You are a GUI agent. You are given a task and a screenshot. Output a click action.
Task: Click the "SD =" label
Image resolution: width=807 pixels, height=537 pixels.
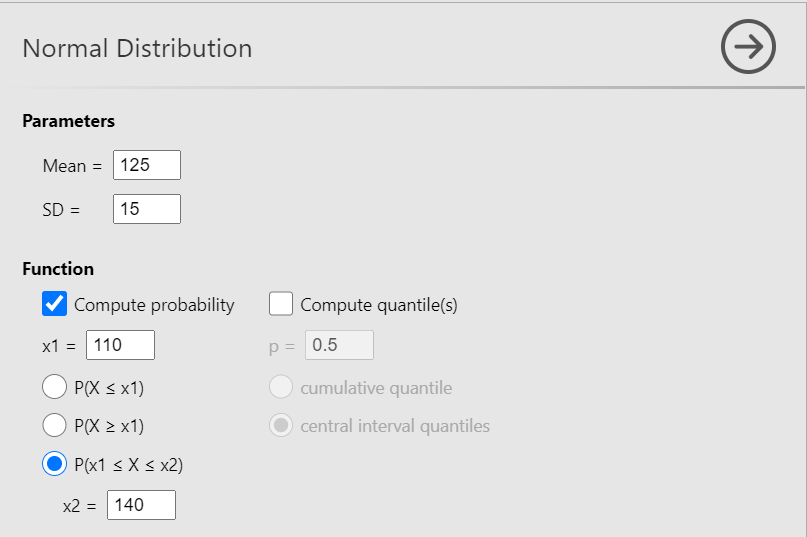[x=61, y=210]
